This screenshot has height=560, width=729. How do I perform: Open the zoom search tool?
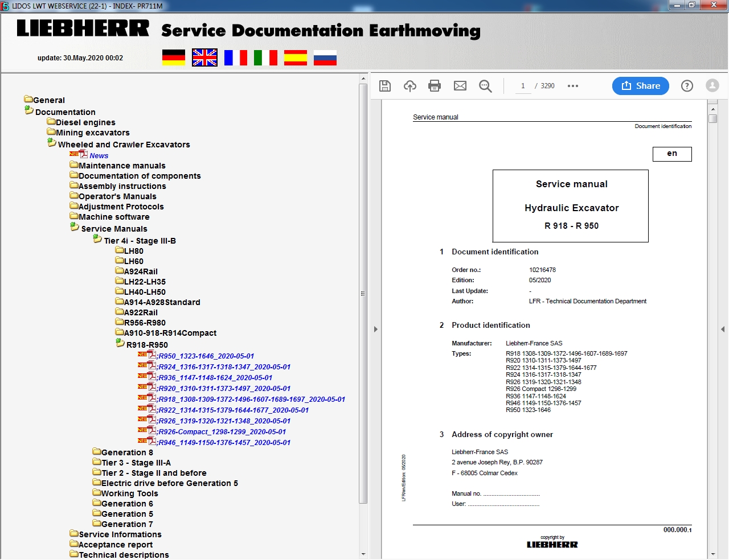coord(485,86)
